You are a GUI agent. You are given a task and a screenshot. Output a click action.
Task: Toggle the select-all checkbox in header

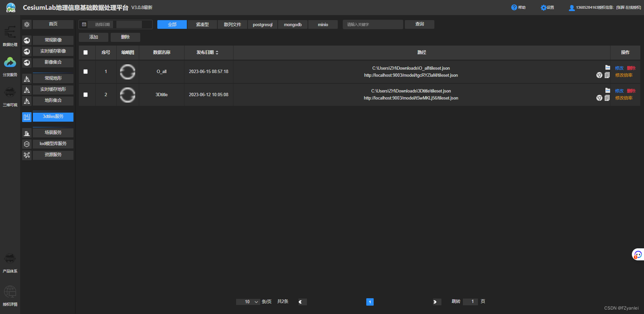pos(86,53)
